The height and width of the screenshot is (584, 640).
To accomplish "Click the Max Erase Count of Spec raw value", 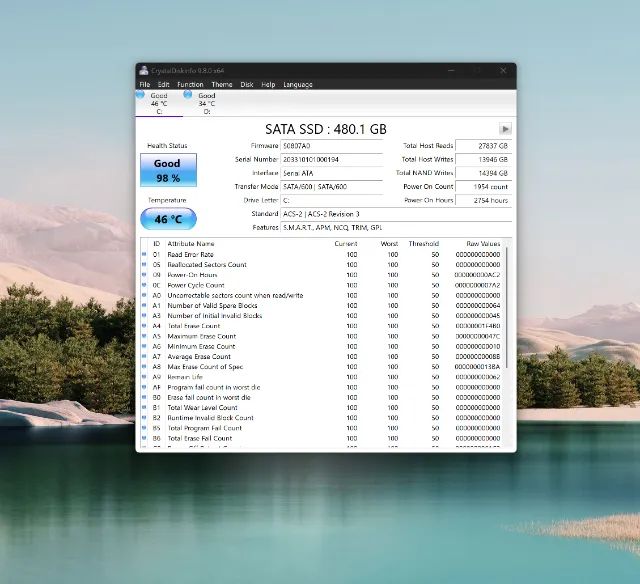I will click(477, 366).
